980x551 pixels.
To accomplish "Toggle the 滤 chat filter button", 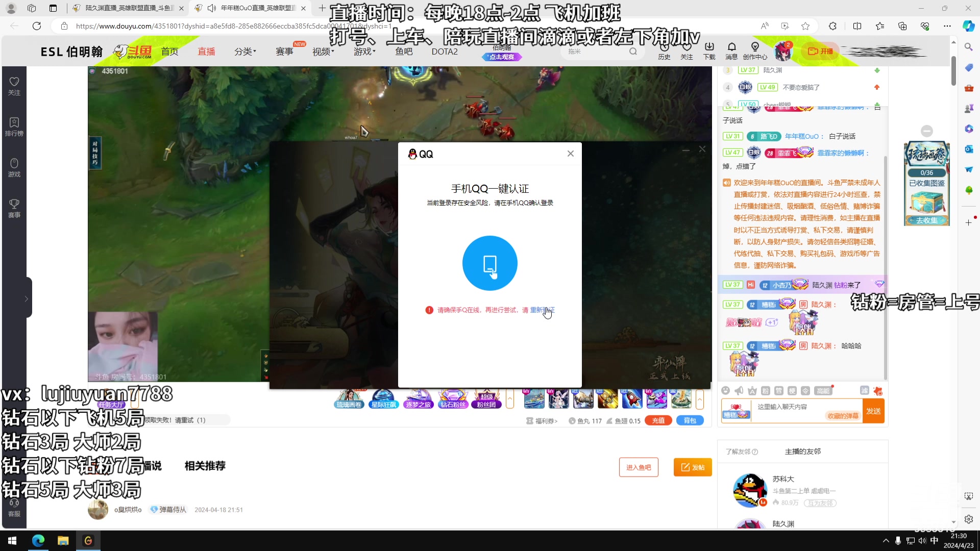I will click(x=864, y=390).
